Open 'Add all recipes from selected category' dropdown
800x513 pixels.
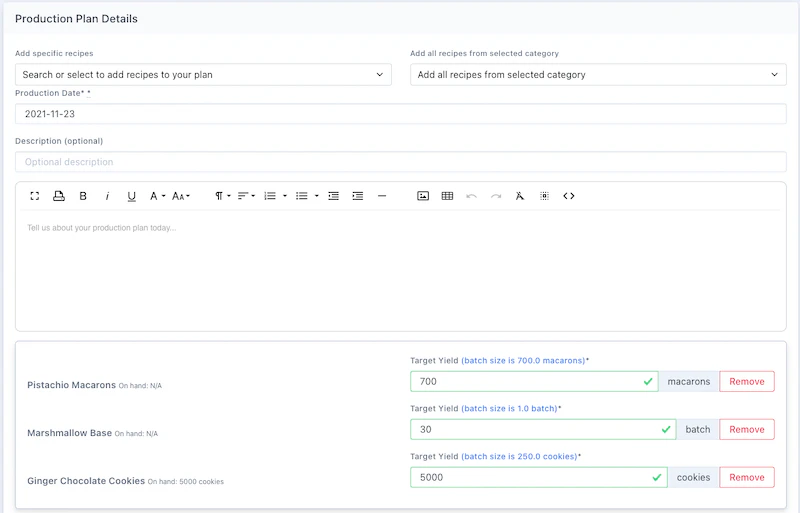[598, 74]
